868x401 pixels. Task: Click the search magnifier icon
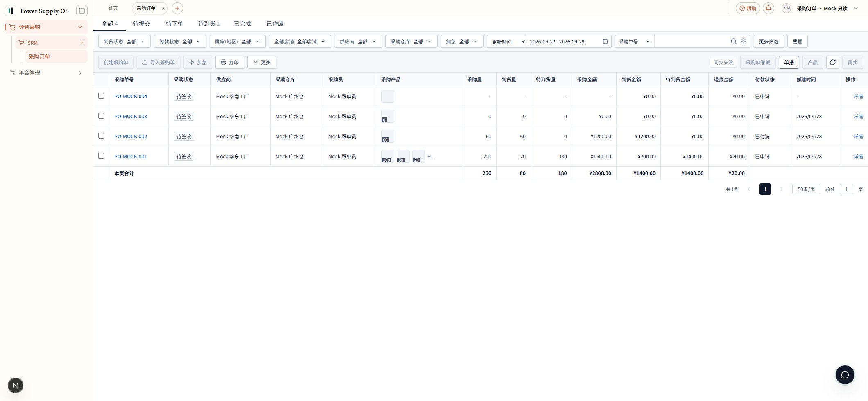[734, 41]
